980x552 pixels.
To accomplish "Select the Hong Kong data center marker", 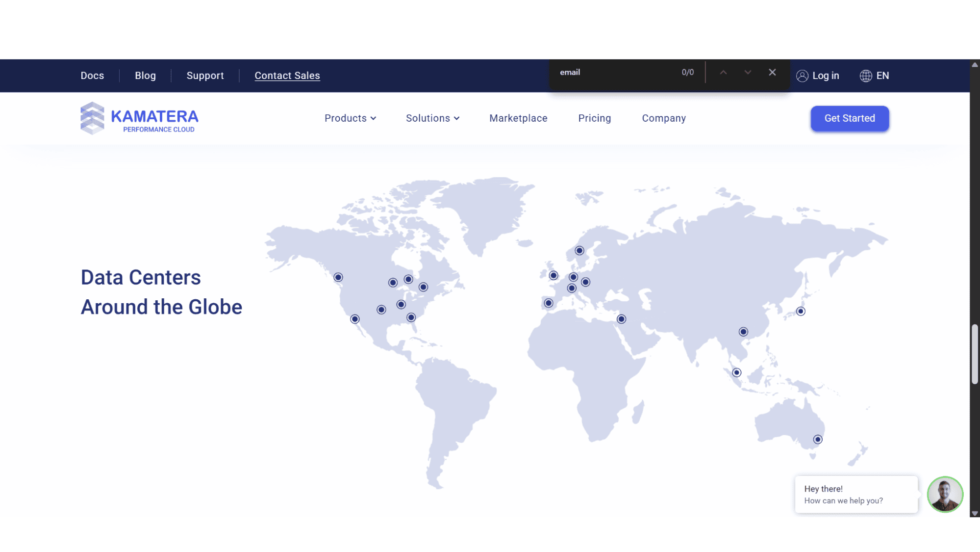I will (x=743, y=332).
